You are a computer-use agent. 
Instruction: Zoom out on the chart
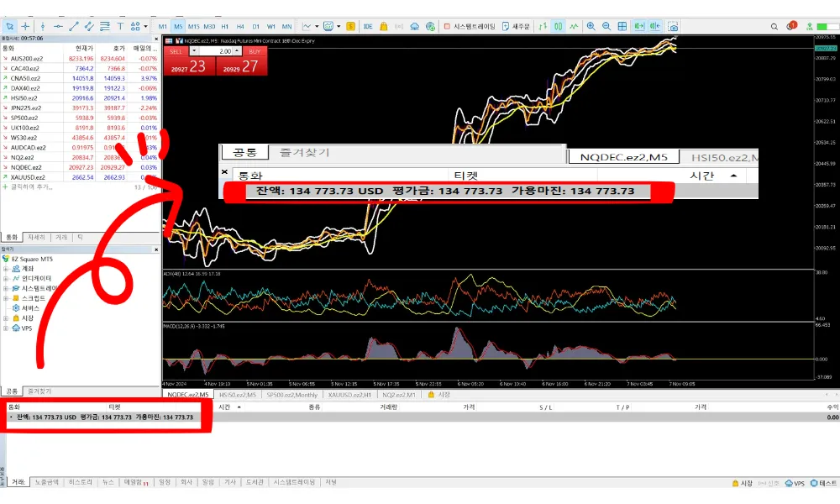click(x=606, y=26)
